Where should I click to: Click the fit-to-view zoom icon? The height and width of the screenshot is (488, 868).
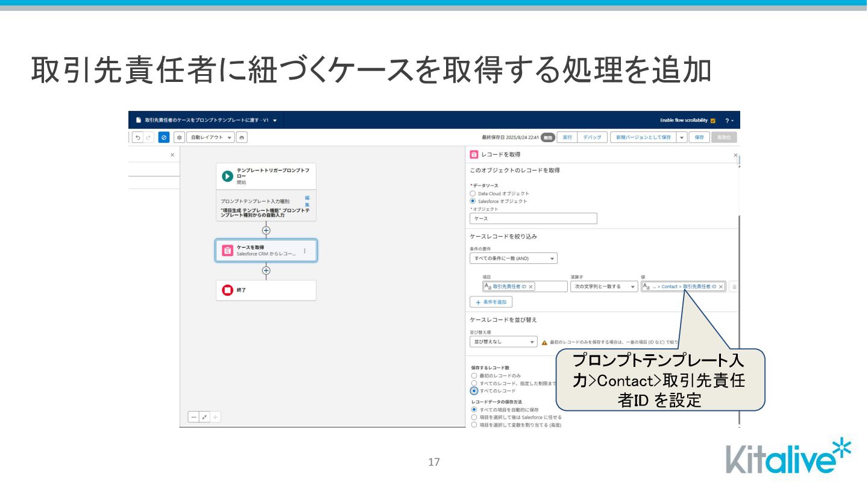coord(205,417)
